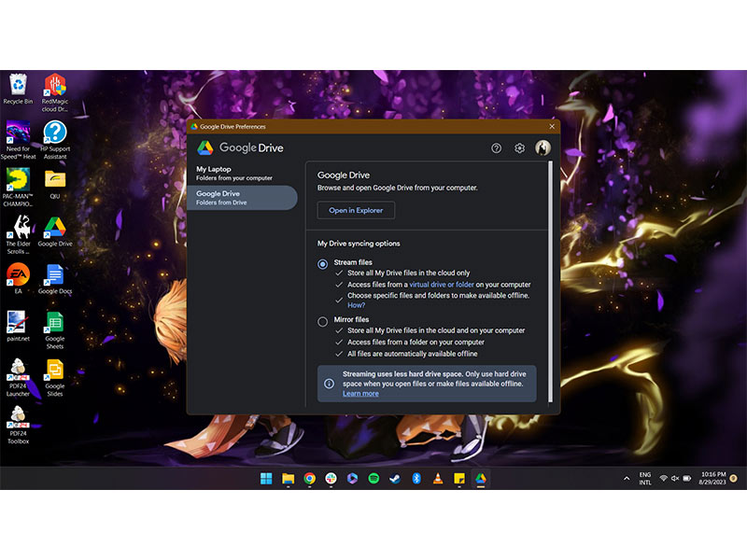Screen dimensions: 747x560
Task: Open the clock and date panel
Action: coord(712,479)
